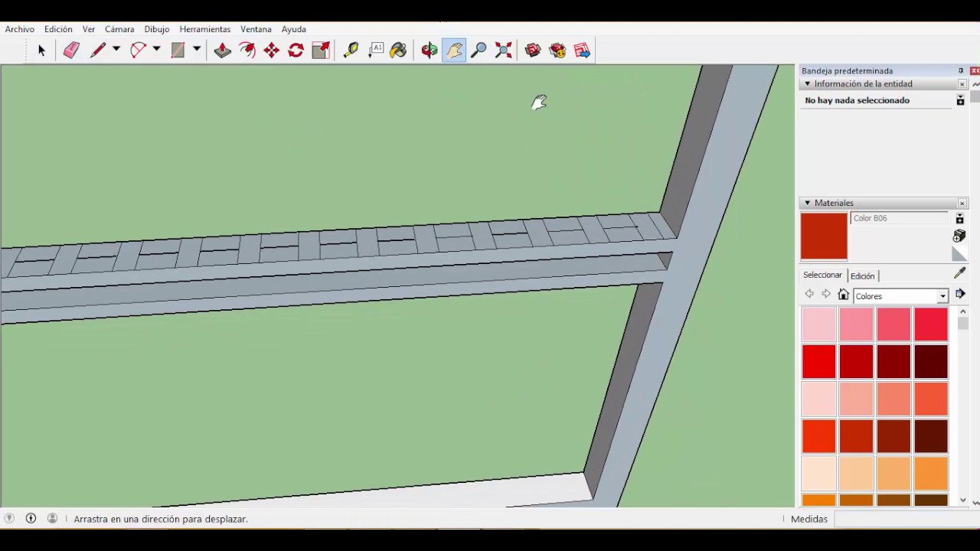Click the Send to LayOut icon

[582, 51]
